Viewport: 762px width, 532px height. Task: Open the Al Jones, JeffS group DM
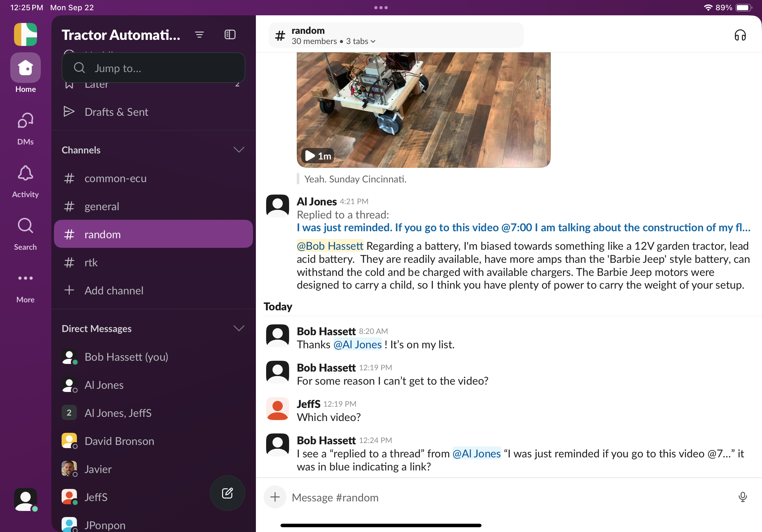click(118, 413)
